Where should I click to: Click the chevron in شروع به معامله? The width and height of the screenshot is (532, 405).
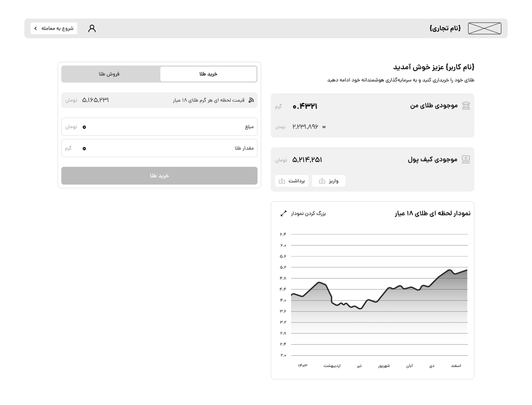[x=36, y=28]
